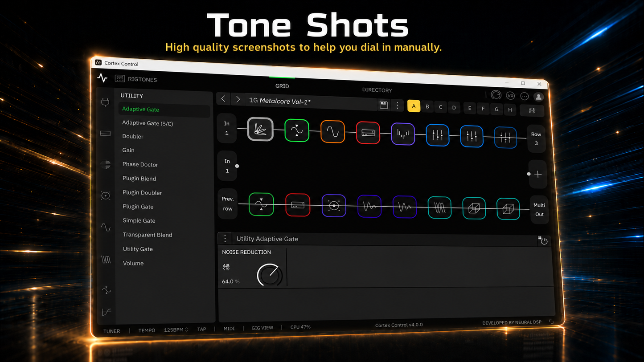Open the input plug category in sidebar
Screen dimensions: 644x362
tap(105, 102)
